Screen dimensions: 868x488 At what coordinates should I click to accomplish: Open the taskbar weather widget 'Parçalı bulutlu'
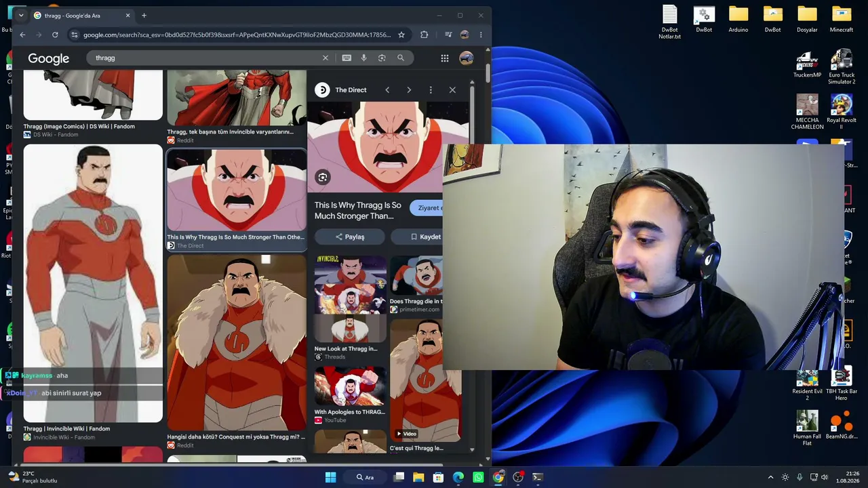point(31,477)
